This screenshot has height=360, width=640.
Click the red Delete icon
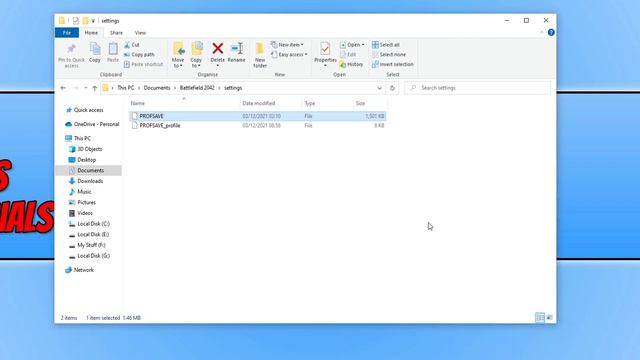coord(218,49)
